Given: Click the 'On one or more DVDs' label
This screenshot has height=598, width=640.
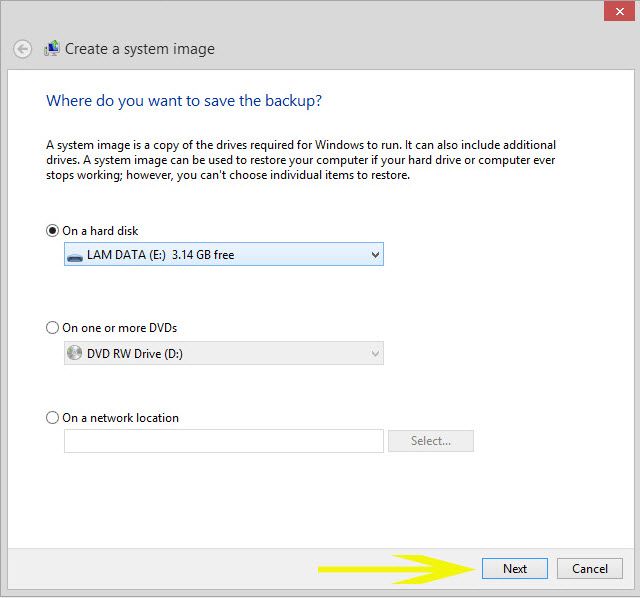Looking at the screenshot, I should point(120,327).
